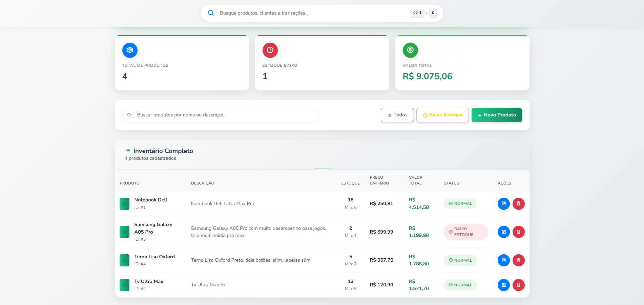Remove Terno Liso Oxford with trash icon
This screenshot has height=305, width=644.
click(518, 260)
